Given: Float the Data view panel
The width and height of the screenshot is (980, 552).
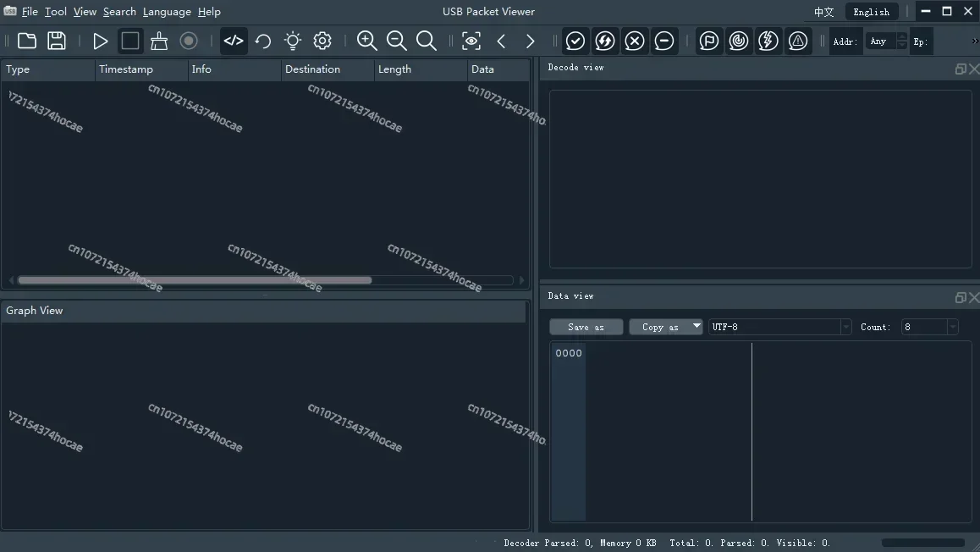Looking at the screenshot, I should point(961,297).
